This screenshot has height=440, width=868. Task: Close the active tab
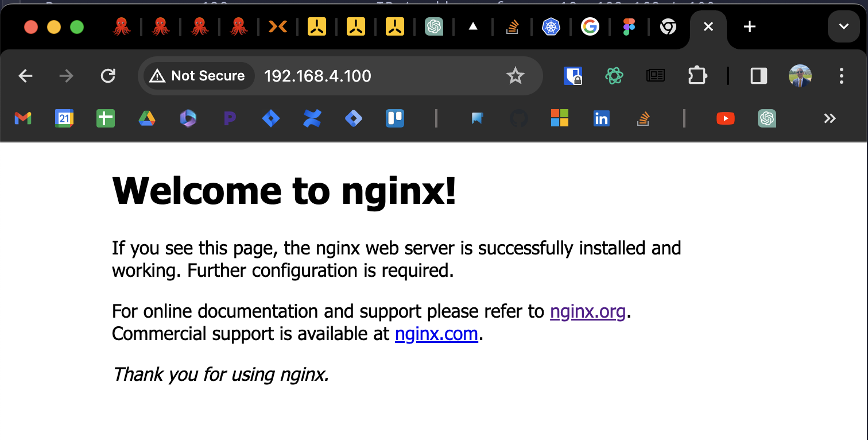point(708,26)
